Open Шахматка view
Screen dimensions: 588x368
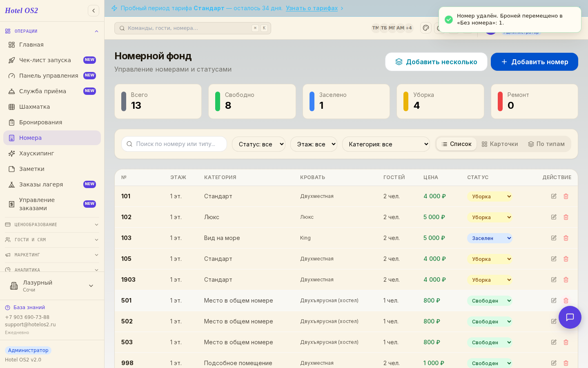tap(52, 107)
